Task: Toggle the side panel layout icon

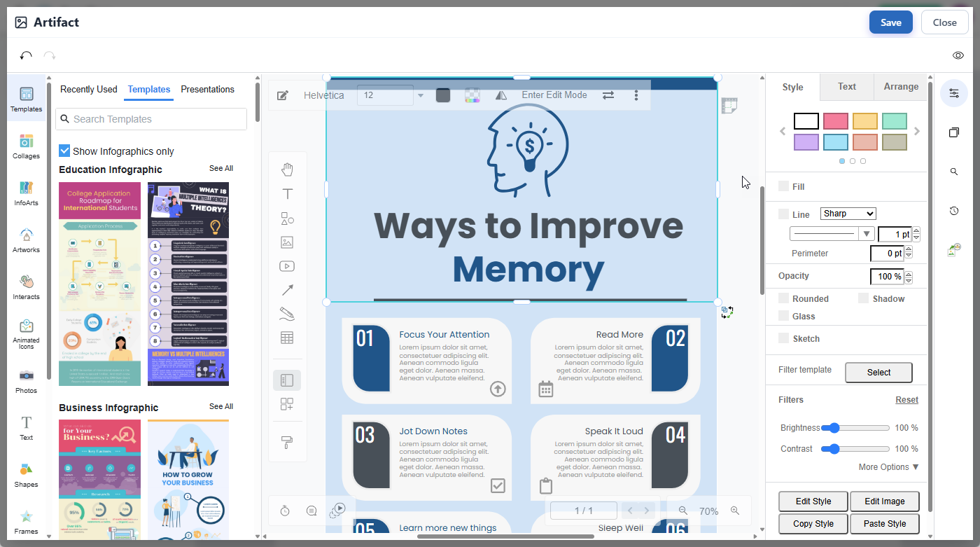Action: coord(287,380)
